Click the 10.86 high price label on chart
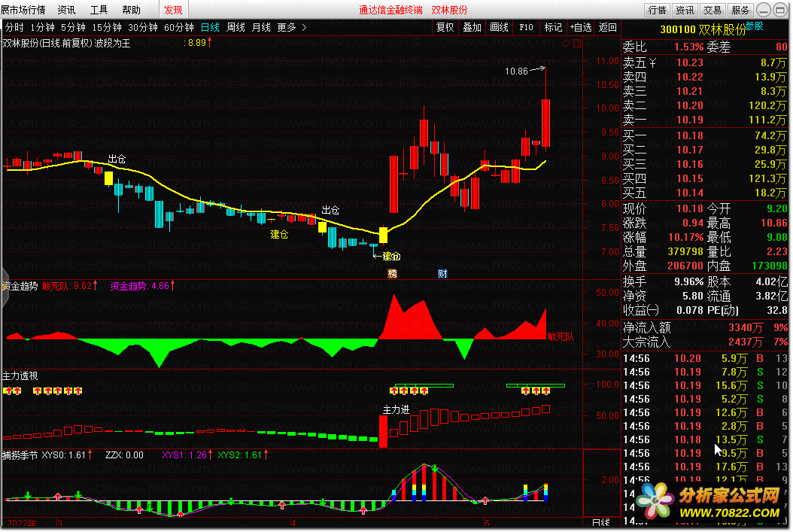793x532 pixels. [x=516, y=71]
